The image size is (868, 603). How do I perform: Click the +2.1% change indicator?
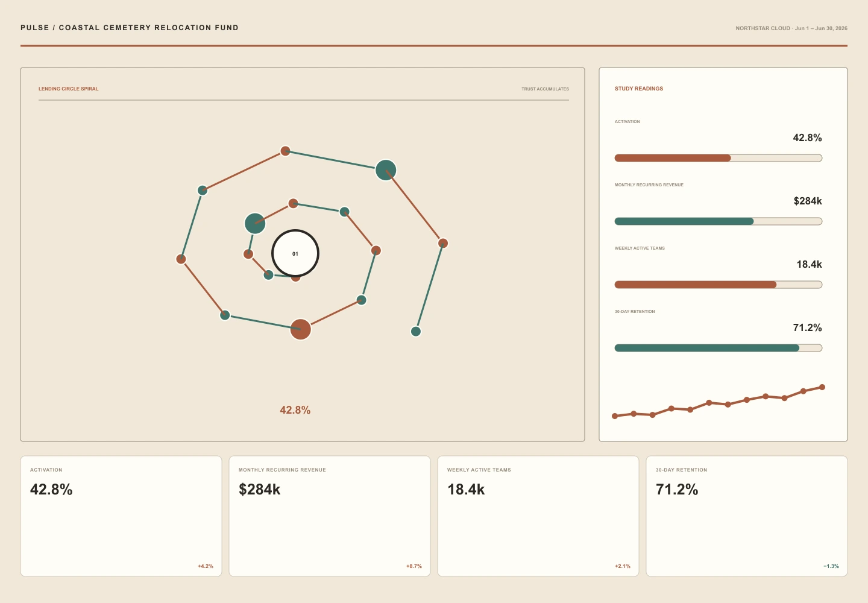(623, 566)
